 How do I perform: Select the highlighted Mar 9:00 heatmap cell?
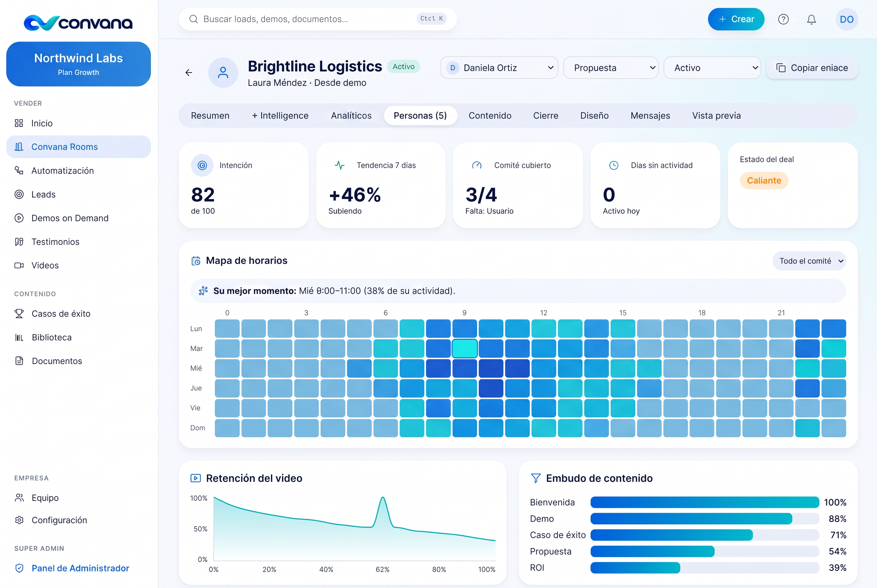click(x=465, y=348)
